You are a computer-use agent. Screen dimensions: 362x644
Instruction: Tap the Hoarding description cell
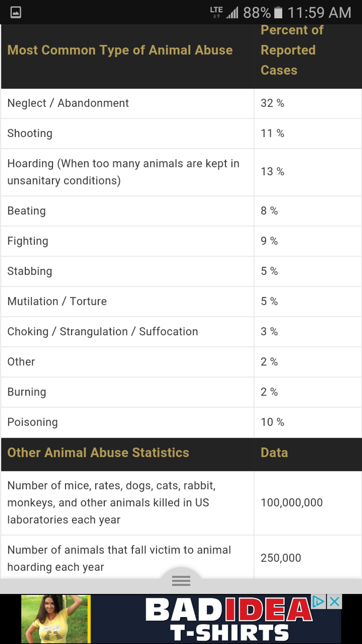pos(123,172)
